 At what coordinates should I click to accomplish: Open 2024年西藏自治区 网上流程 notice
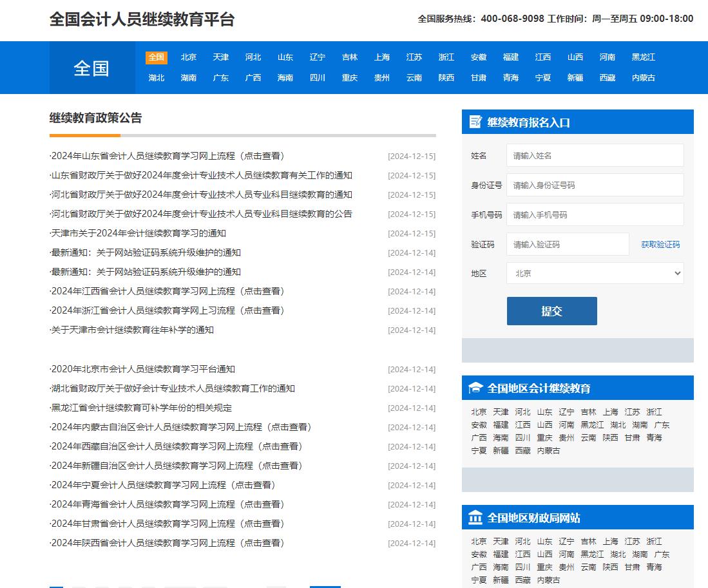[x=176, y=447]
